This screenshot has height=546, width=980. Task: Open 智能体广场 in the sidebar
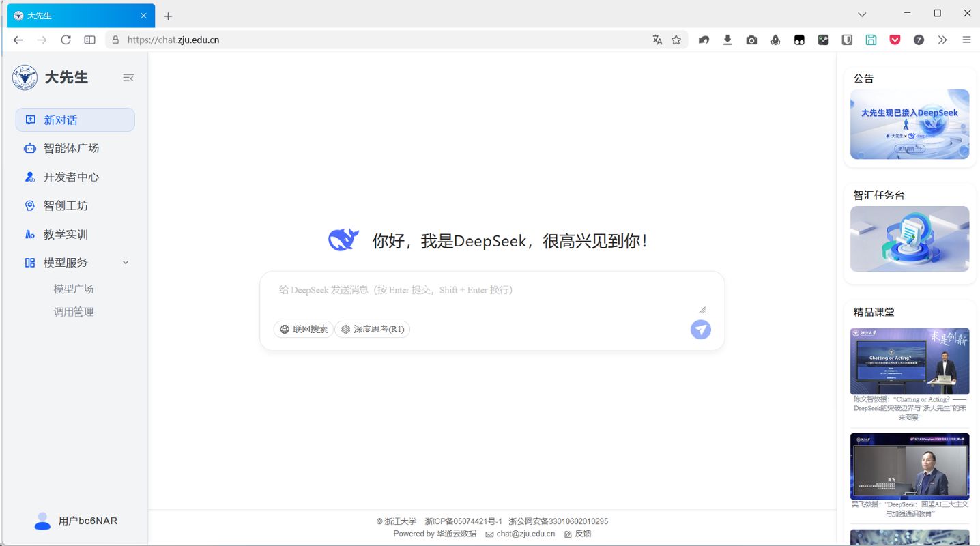point(71,148)
